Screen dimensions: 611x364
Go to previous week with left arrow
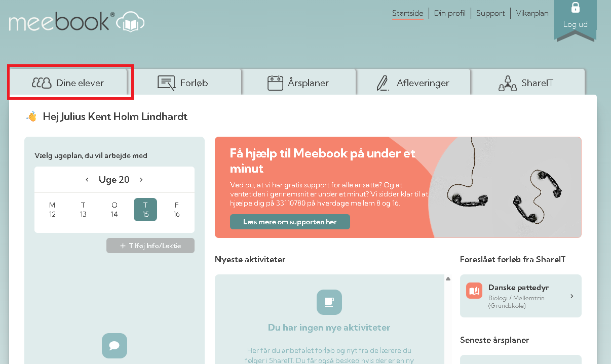[87, 180]
